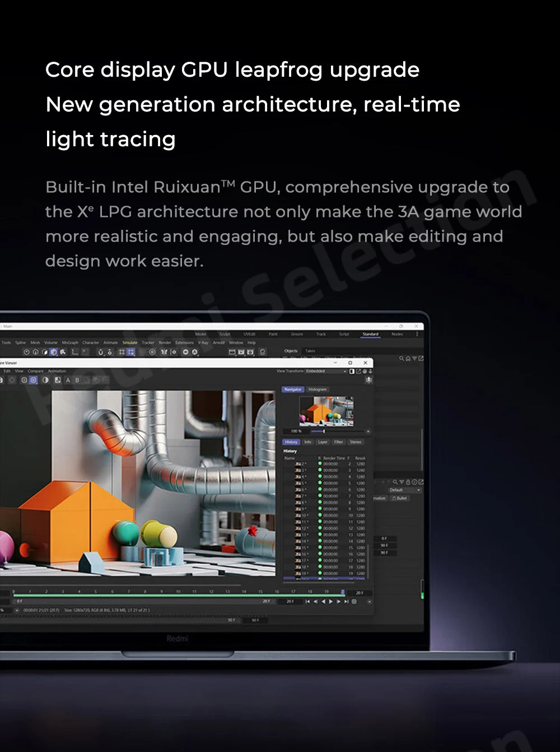This screenshot has width=560, height=752.
Task: Click the half-filled display icon beside Embedded dropdown
Action: (x=352, y=371)
